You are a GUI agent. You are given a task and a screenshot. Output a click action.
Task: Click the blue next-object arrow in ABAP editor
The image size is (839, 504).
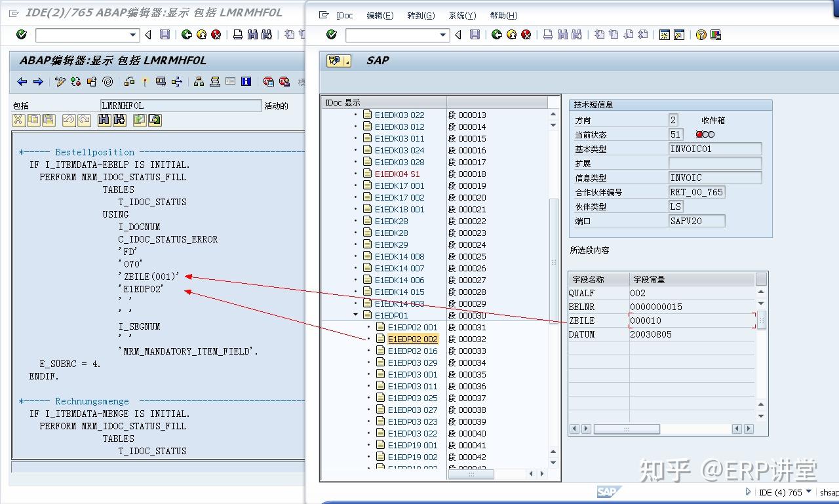coord(38,81)
